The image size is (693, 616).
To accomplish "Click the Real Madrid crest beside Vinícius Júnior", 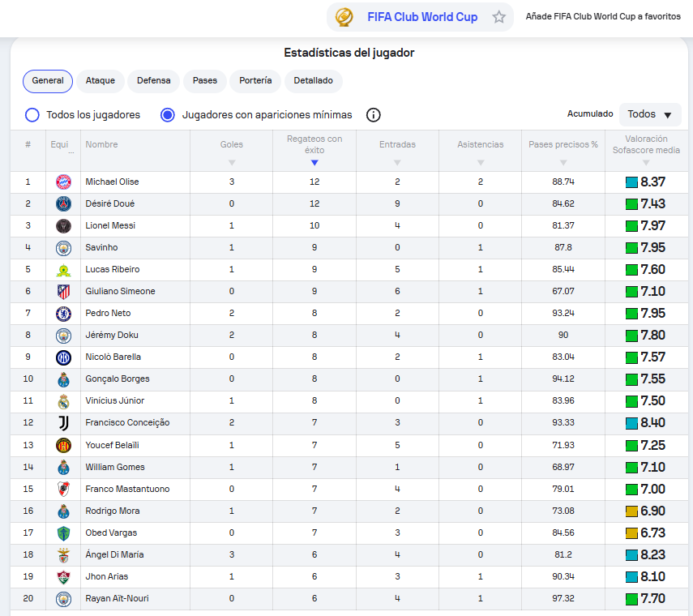I will click(64, 401).
